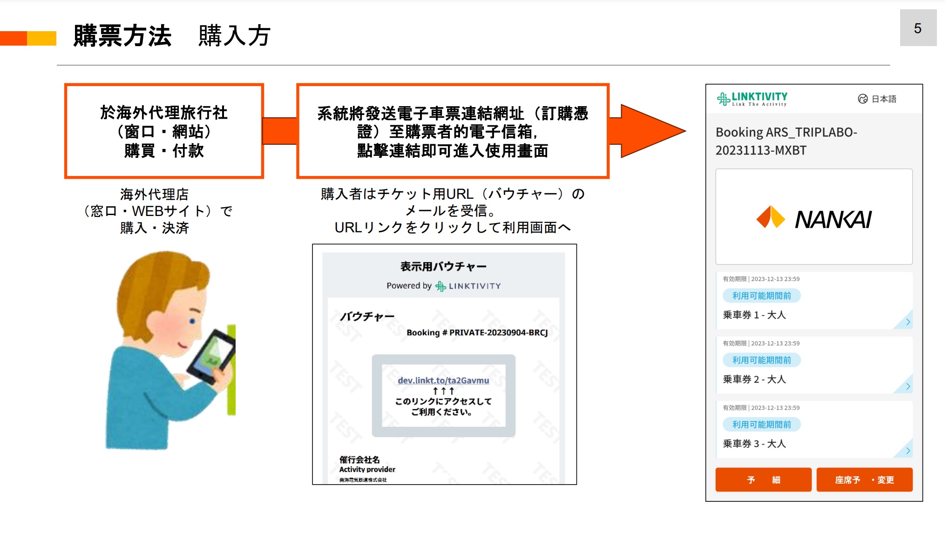Click the 購票方法 slide title

[x=122, y=36]
